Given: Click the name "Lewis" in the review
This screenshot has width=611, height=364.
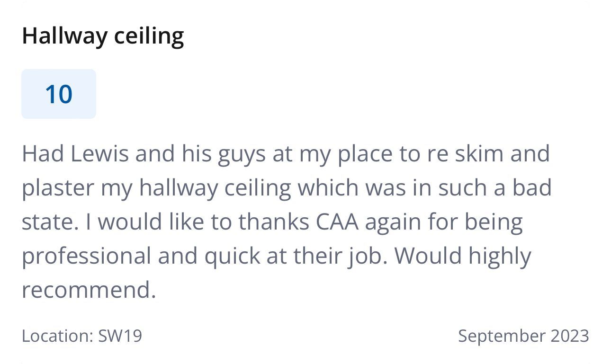Looking at the screenshot, I should (99, 153).
